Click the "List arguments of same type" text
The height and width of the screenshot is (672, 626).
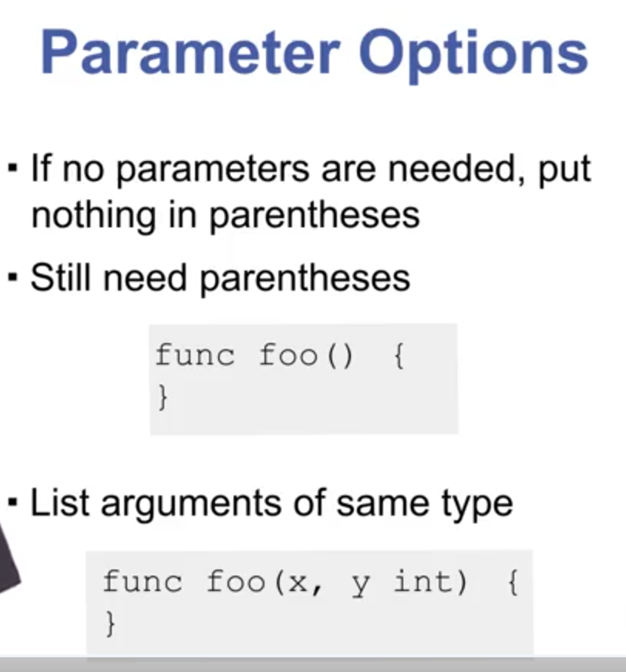(x=271, y=505)
